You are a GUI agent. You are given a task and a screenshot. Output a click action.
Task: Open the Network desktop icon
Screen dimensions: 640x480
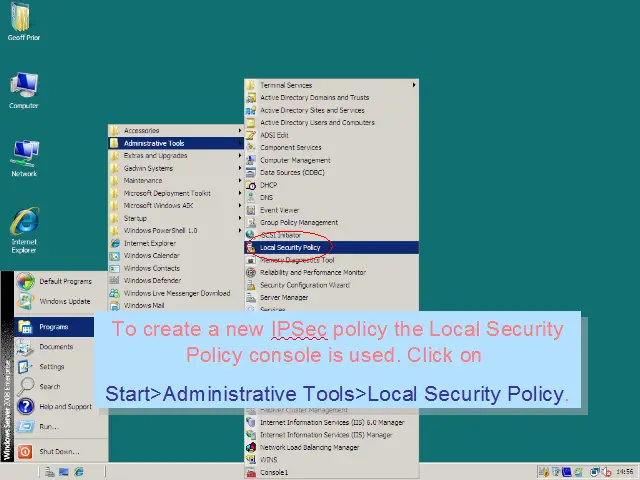tap(25, 154)
